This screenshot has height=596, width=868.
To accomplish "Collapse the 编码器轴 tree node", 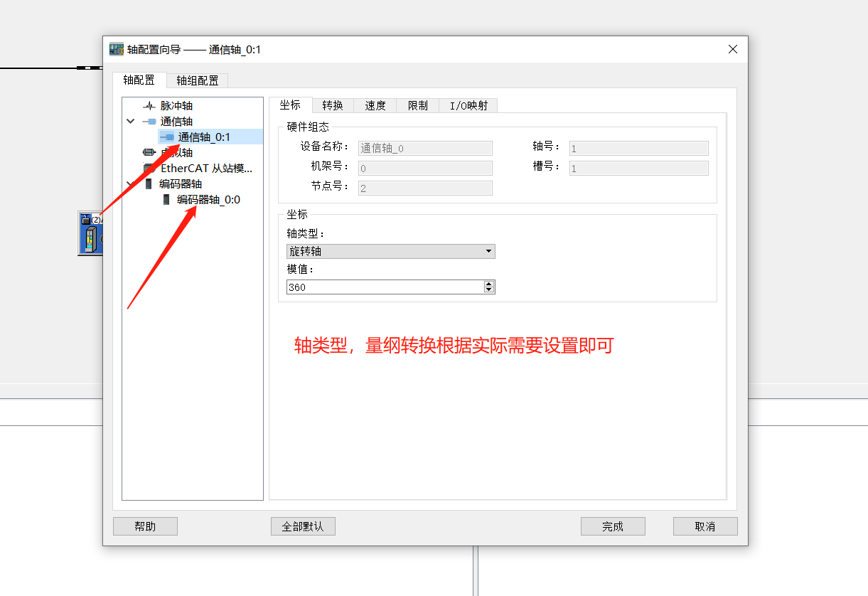I will [130, 184].
